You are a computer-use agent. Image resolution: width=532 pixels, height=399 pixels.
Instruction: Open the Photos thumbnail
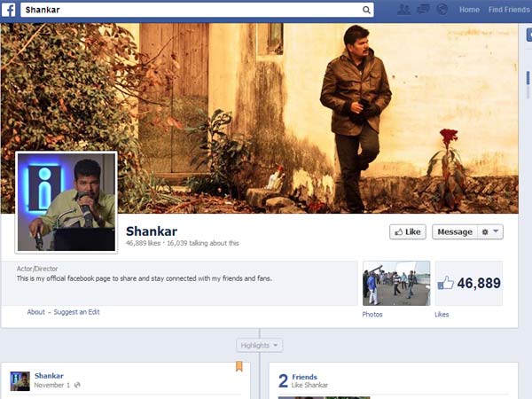point(395,283)
